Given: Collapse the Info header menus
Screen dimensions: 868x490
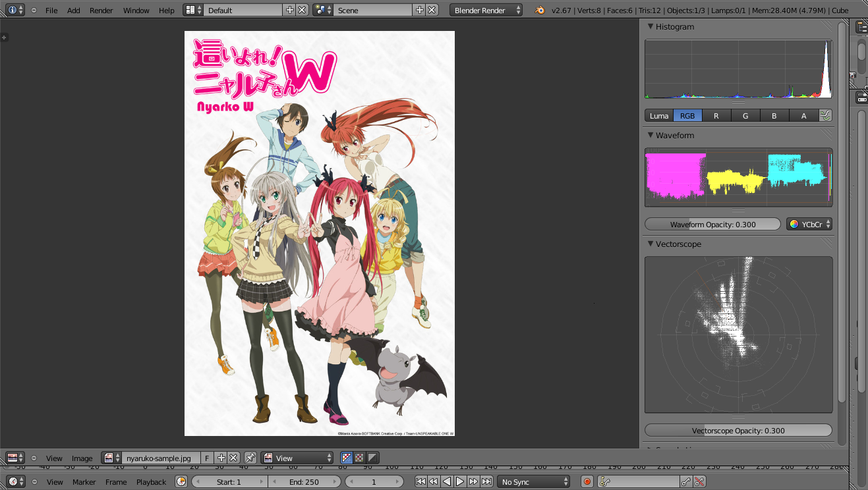Looking at the screenshot, I should (34, 11).
